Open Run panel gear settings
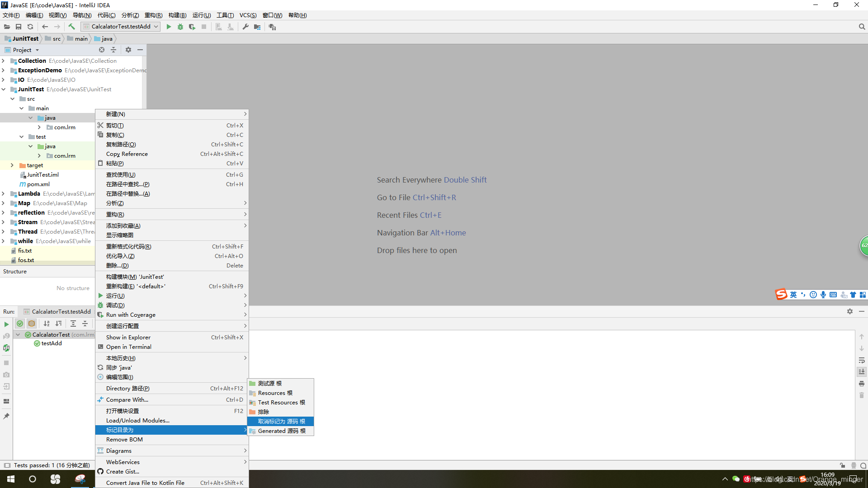The image size is (868, 488). click(850, 311)
